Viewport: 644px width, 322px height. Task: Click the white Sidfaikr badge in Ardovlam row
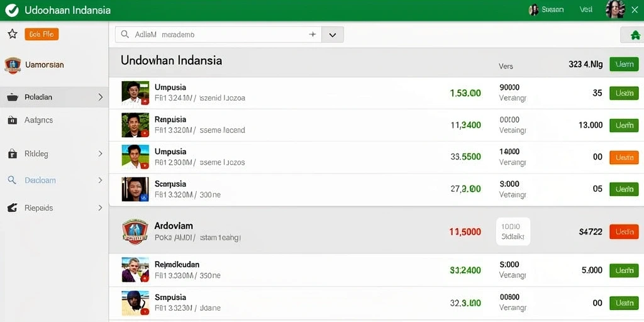point(513,231)
